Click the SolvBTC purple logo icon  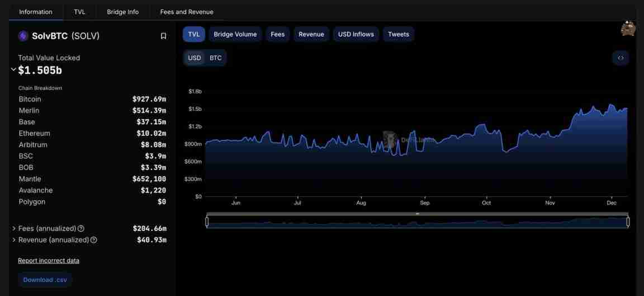coord(23,36)
